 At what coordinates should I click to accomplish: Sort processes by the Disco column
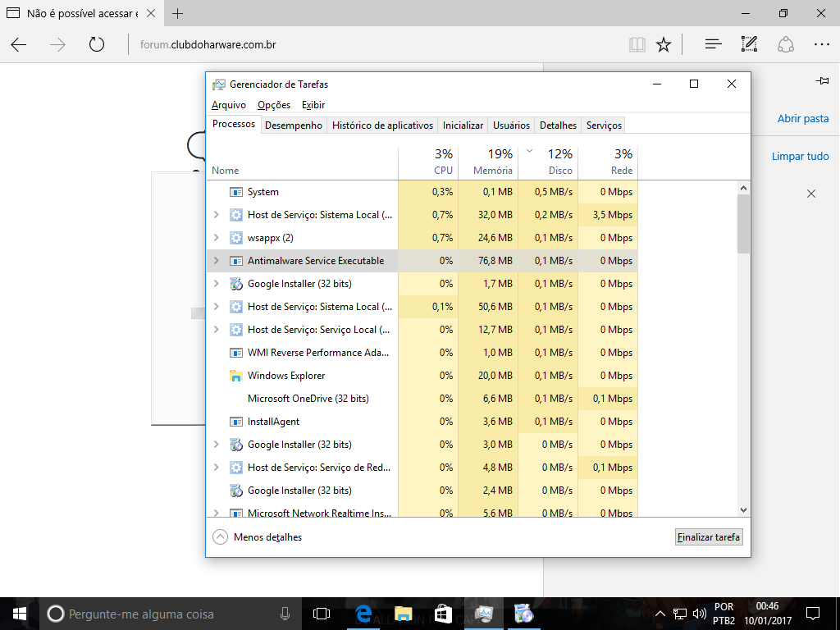pos(548,162)
